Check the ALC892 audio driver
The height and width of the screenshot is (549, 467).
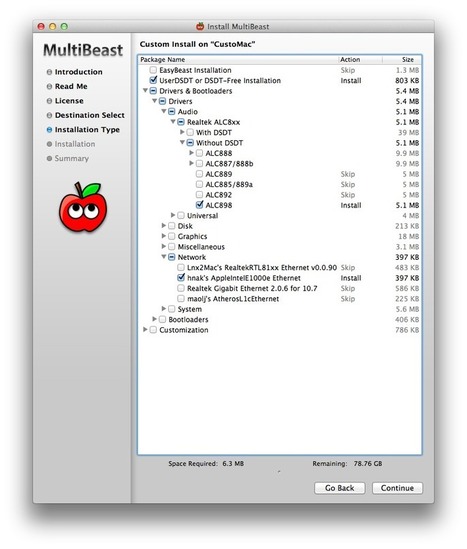coord(199,195)
